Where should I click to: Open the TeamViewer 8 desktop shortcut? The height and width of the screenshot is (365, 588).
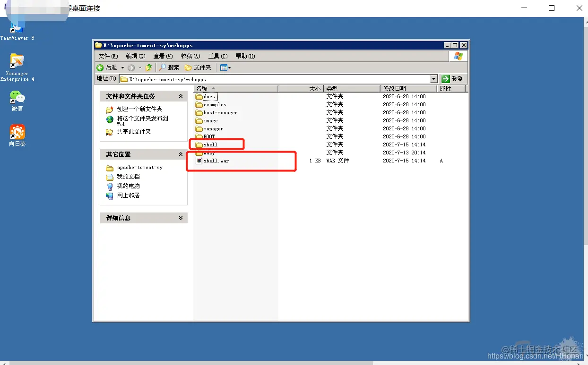(x=17, y=29)
